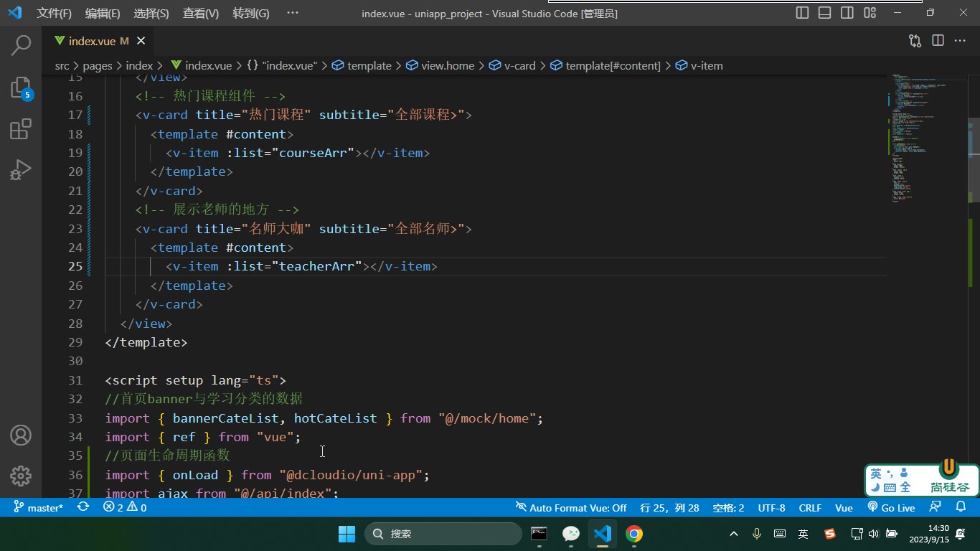The width and height of the screenshot is (980, 551).
Task: Toggle Auto Format Vue Off status item
Action: point(571,507)
